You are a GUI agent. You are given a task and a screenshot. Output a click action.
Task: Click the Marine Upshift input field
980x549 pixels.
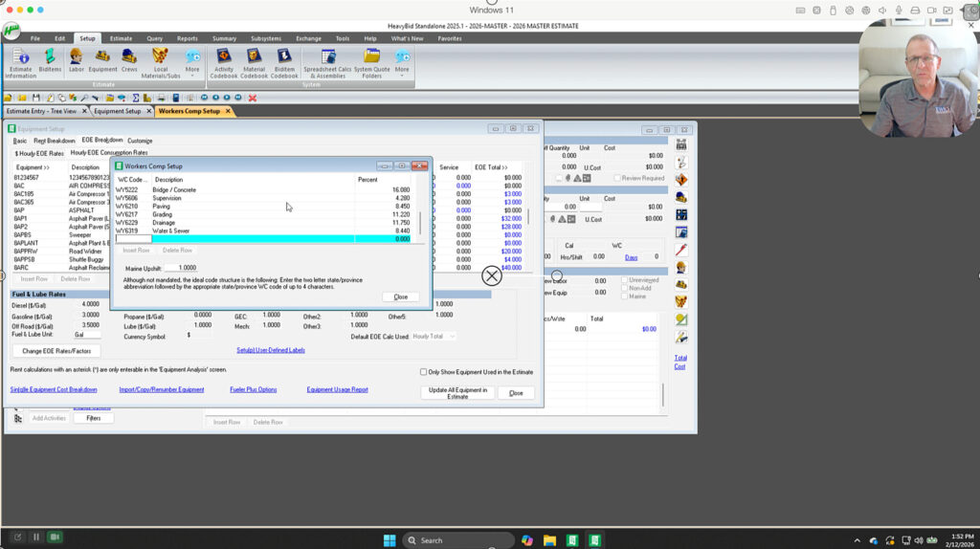(x=181, y=268)
